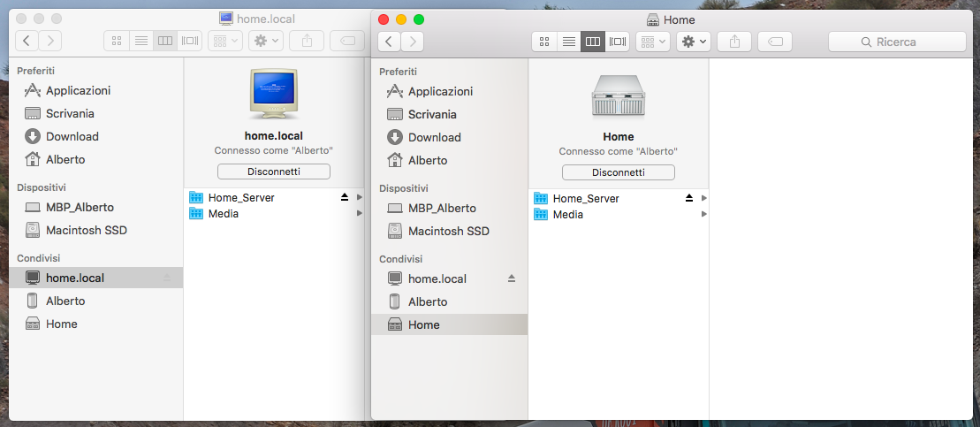Click Disconnetti button under Home server
980x427 pixels.
618,172
